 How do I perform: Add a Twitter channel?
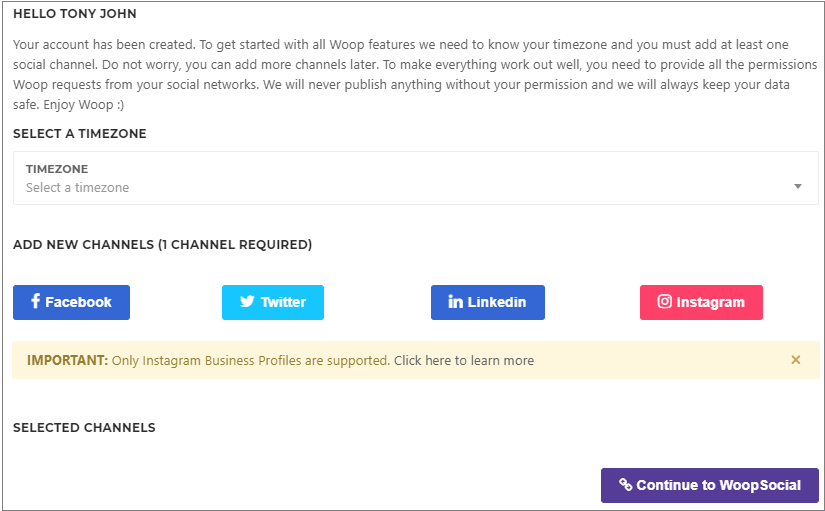pos(273,302)
